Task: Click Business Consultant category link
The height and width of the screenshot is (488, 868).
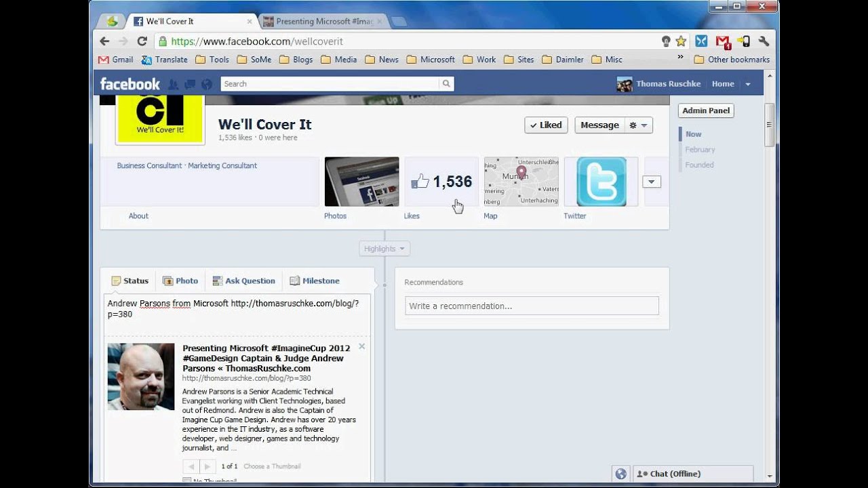Action: (149, 165)
